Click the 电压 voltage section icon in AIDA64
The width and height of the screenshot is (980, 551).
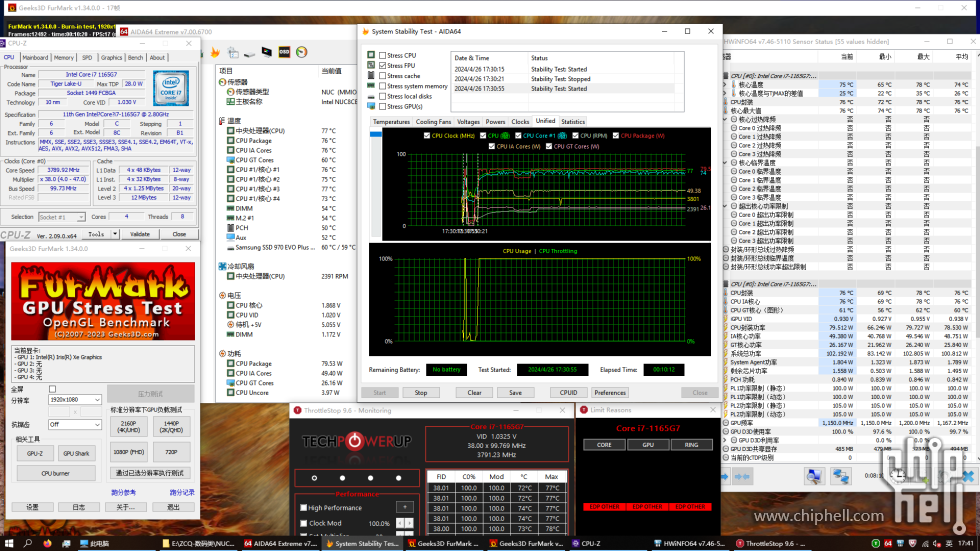(222, 295)
